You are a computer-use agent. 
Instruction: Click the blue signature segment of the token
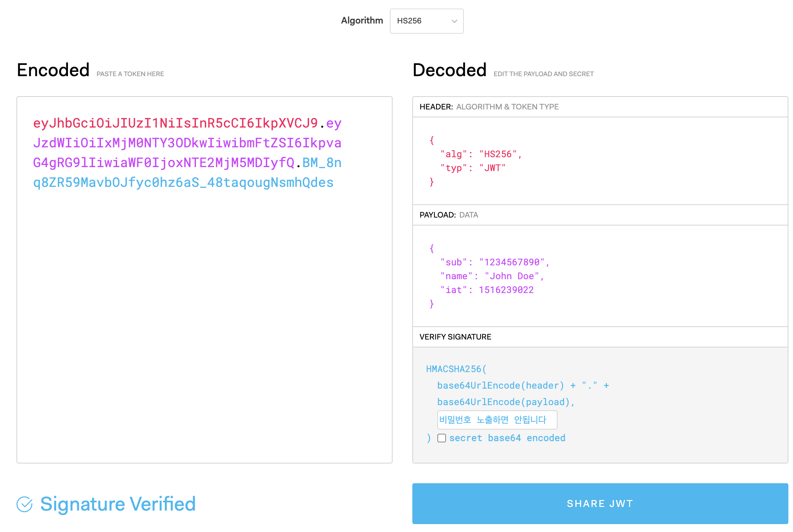pyautogui.click(x=183, y=183)
